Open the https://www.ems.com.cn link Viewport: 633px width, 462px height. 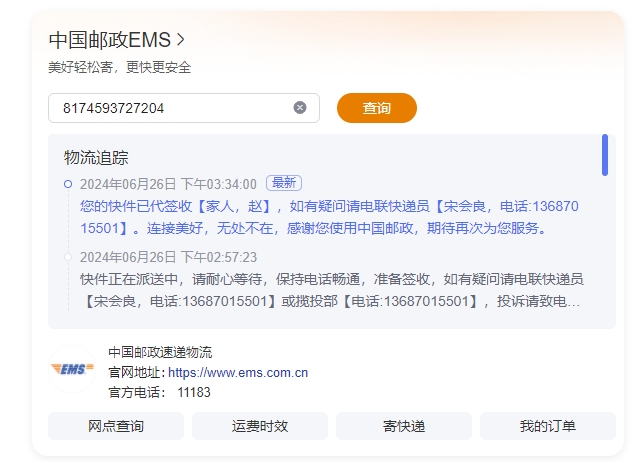238,372
